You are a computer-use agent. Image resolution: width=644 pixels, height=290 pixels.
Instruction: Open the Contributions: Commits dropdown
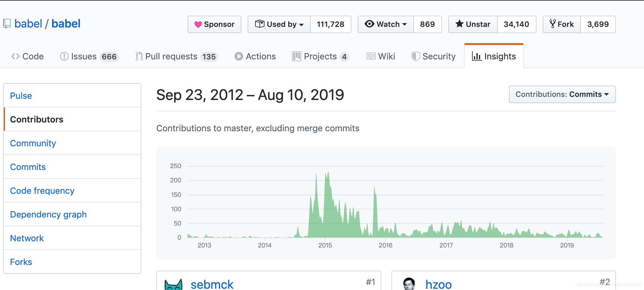pos(562,94)
